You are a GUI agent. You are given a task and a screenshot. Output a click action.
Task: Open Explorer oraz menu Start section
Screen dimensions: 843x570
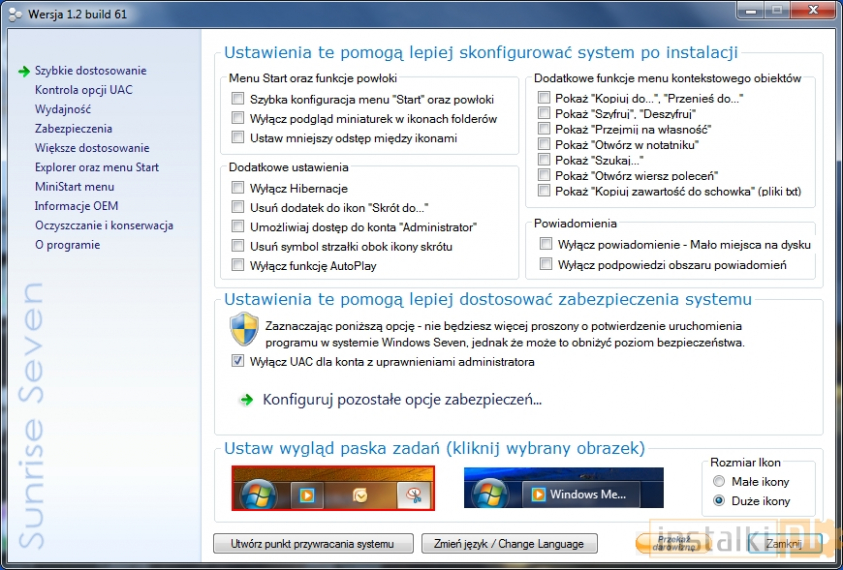tap(97, 167)
